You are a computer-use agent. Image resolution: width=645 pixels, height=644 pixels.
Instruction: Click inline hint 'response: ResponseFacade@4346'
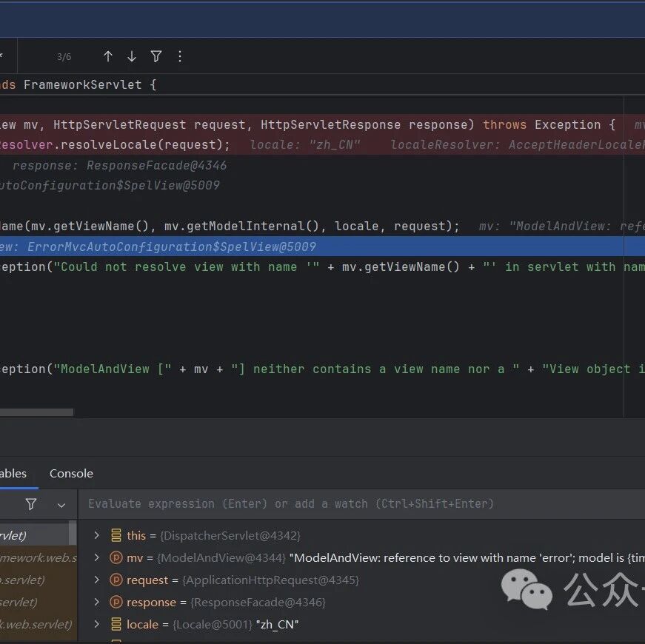click(120, 165)
